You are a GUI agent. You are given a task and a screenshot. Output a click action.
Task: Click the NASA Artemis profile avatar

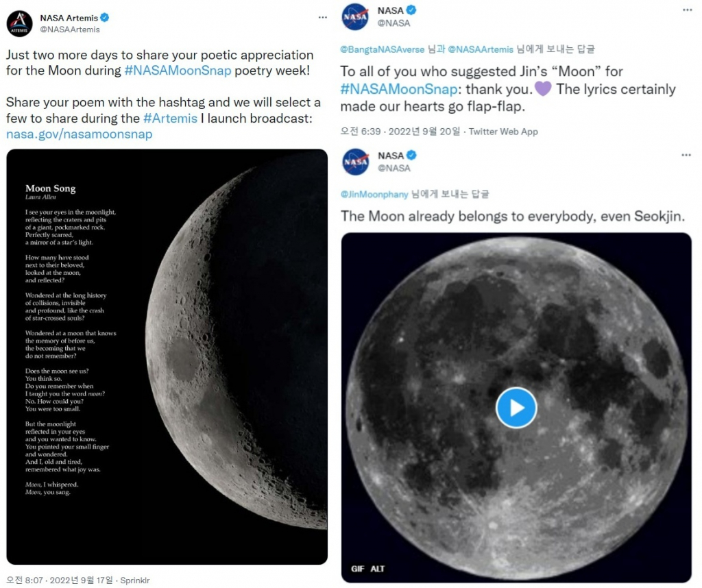pyautogui.click(x=19, y=23)
